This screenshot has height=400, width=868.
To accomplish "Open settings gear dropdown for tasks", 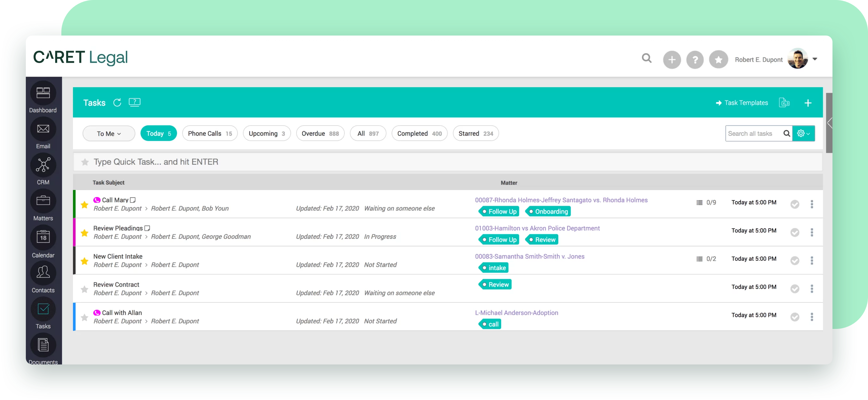I will click(804, 133).
